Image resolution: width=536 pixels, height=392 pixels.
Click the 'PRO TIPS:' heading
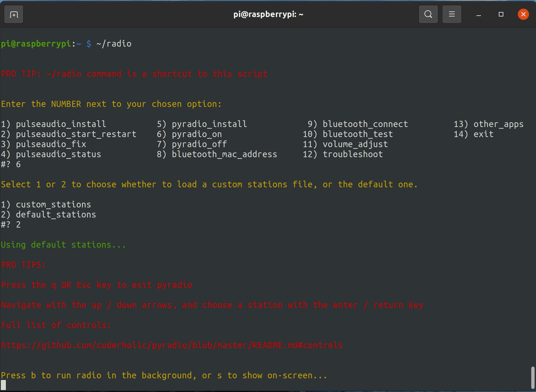click(x=23, y=265)
